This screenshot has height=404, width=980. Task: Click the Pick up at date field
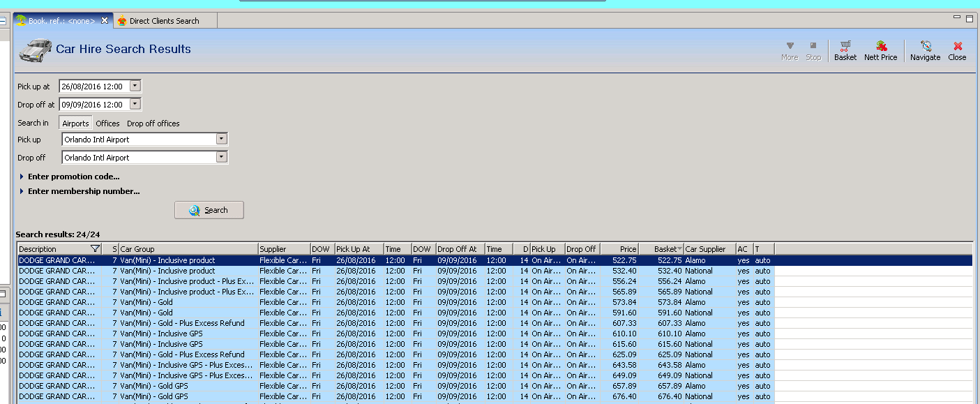pos(95,86)
